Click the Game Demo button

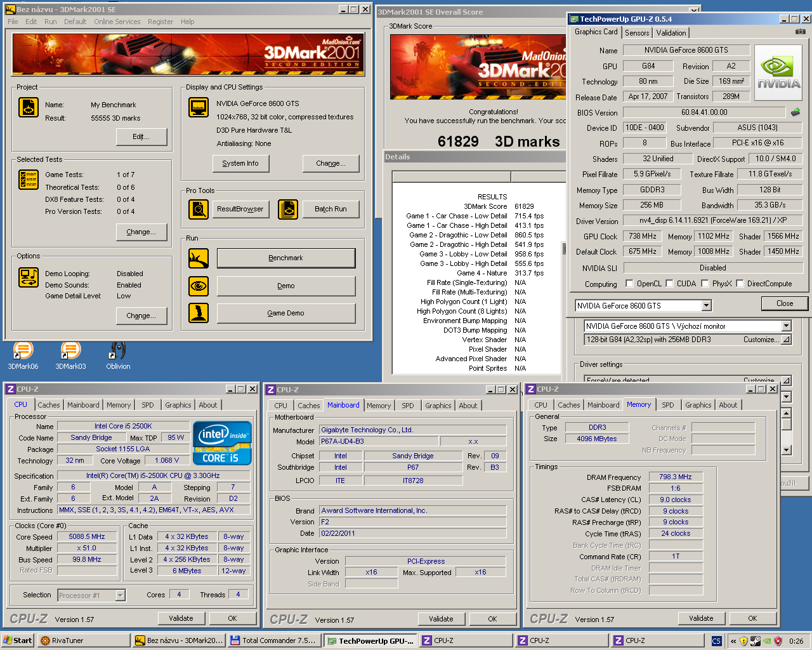[286, 314]
